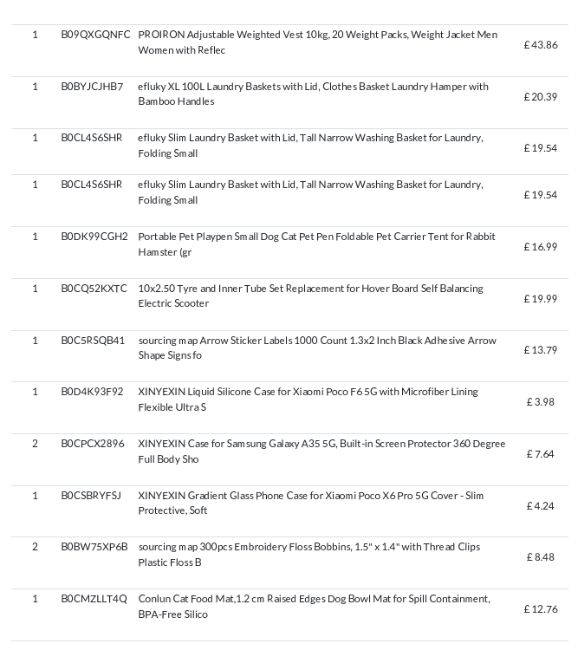Screen dimensions: 578x650
Task: Select XINYEXIN Case for Samsung Galaxy A35 description
Action: tap(322, 451)
